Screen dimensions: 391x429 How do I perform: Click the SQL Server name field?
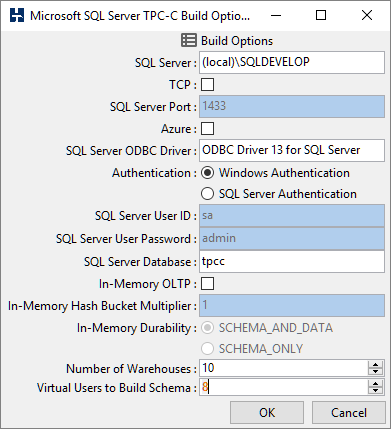(x=292, y=62)
